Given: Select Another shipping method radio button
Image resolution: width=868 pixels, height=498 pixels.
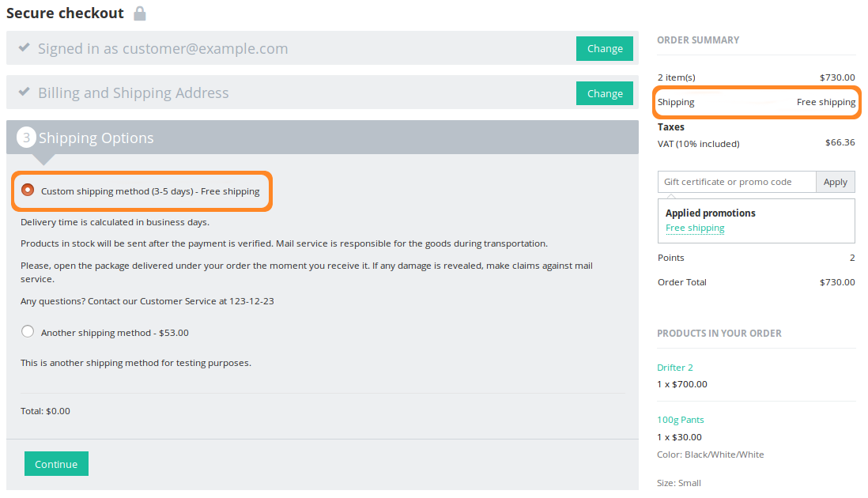Looking at the screenshot, I should (27, 331).
